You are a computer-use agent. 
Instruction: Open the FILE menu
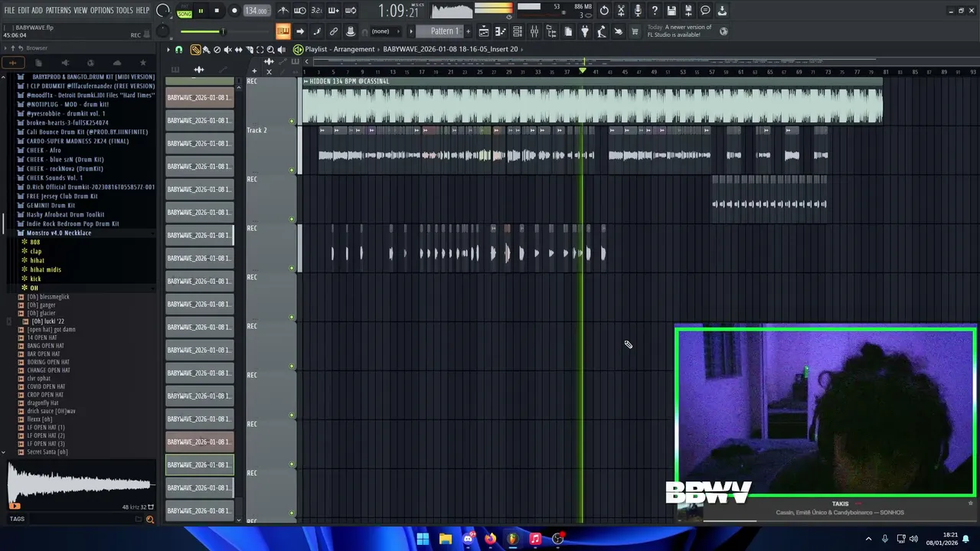(x=9, y=10)
